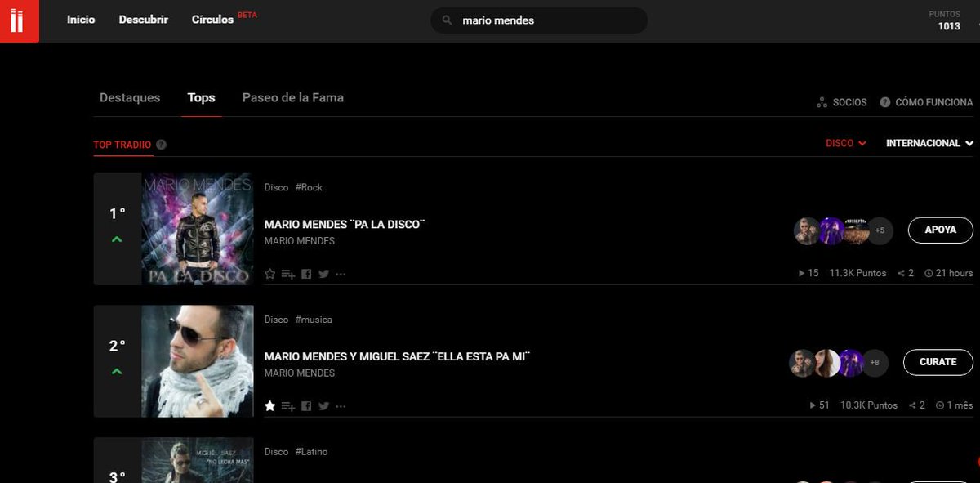Click the green rank arrow under 2°

pyautogui.click(x=117, y=372)
